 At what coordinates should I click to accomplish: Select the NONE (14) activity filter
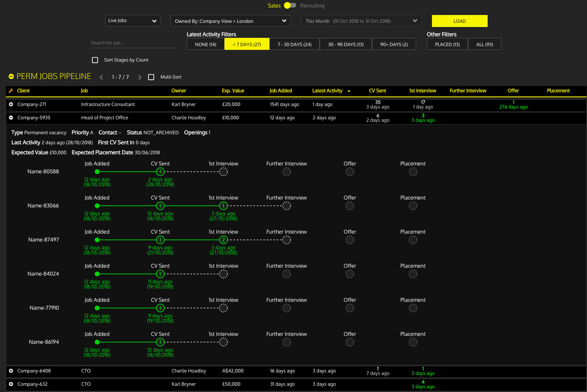click(205, 44)
